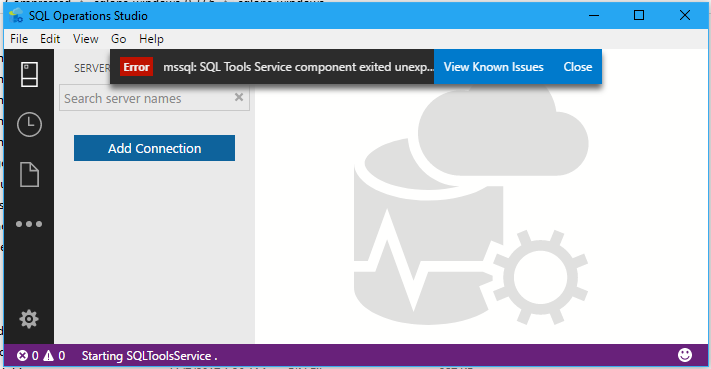Click the warnings triangle in status bar
Viewport: 711px width, 369px height.
pyautogui.click(x=49, y=356)
